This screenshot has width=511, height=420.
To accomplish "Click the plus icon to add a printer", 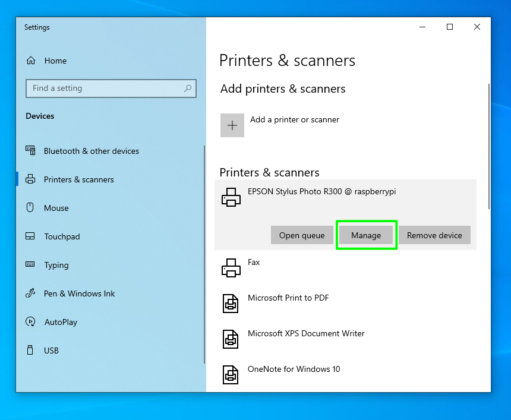I will pos(232,125).
